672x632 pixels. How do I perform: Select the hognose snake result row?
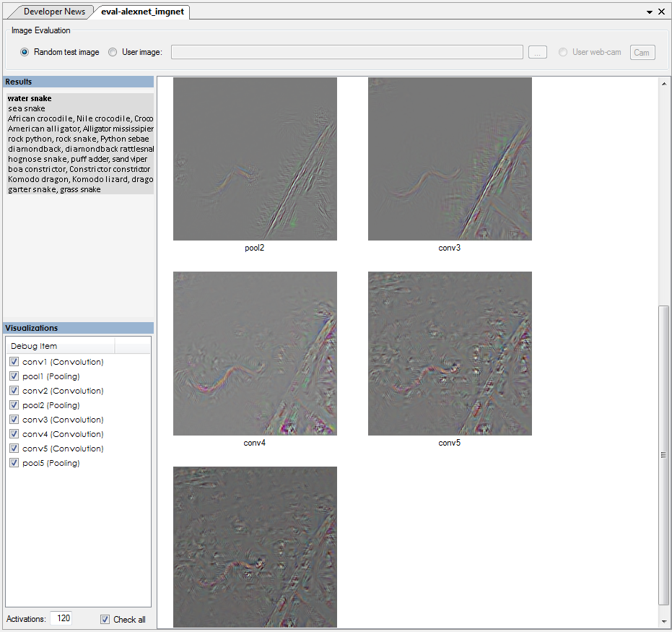click(79, 159)
